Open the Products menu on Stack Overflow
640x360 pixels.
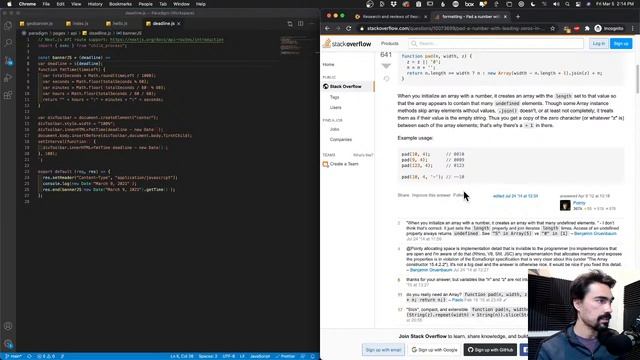click(x=390, y=44)
